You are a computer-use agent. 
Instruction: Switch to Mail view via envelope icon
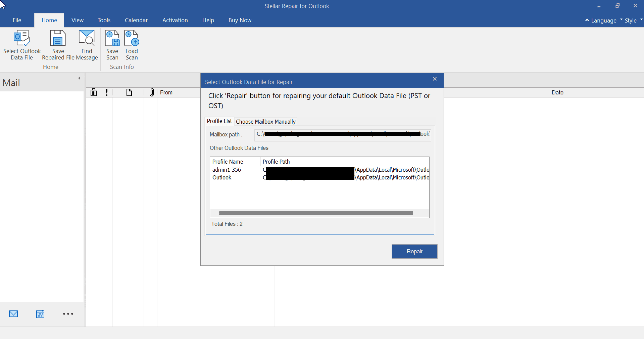coord(13,313)
